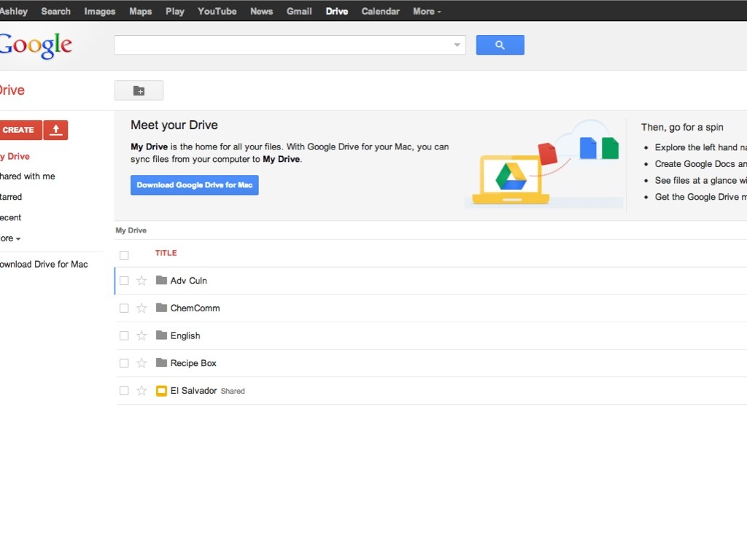
Task: Open Calendar from the top navigation
Action: click(380, 11)
